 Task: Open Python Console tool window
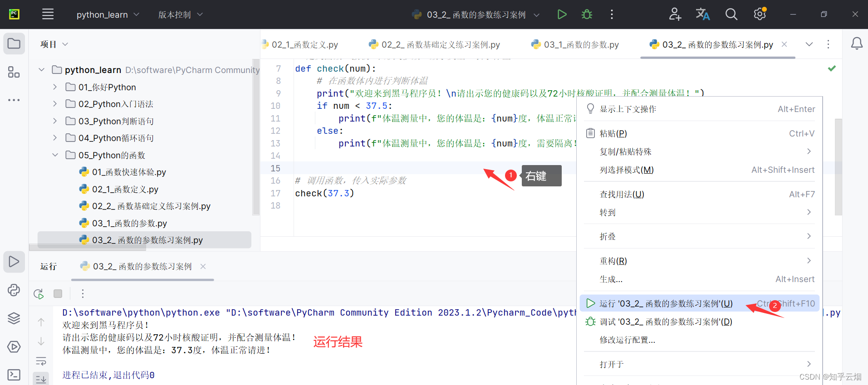(x=14, y=290)
